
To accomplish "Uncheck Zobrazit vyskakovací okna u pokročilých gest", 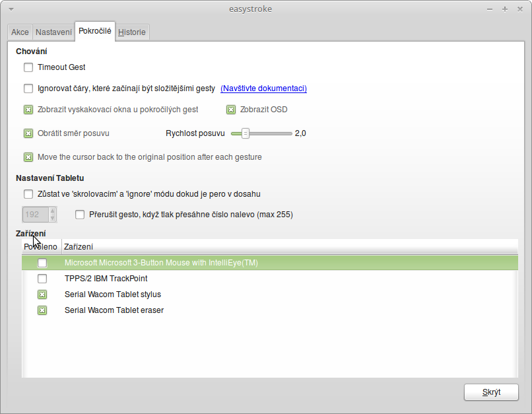I will click(x=28, y=110).
